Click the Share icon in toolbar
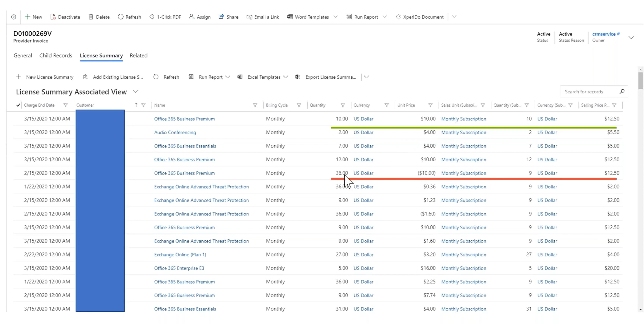This screenshot has height=324, width=644. pos(221,17)
